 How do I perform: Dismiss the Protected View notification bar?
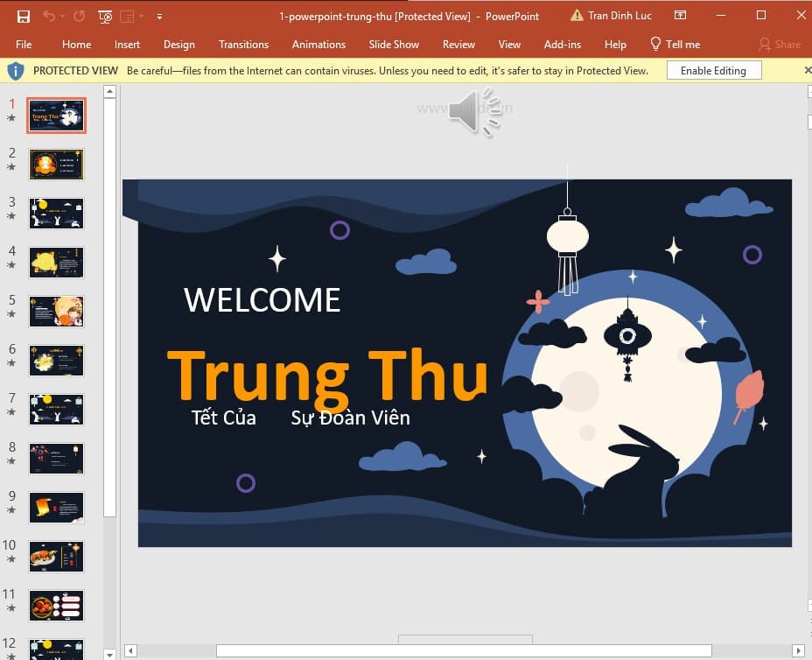click(x=807, y=70)
